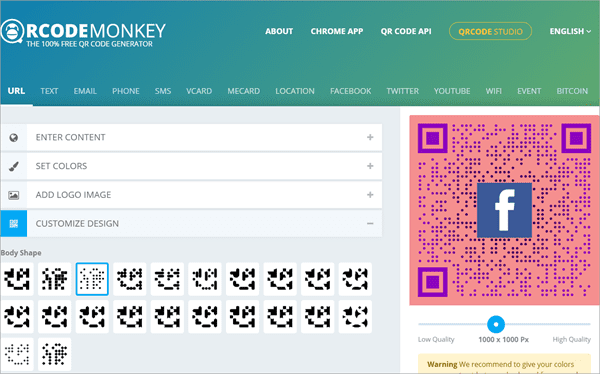
Task: Select the sixth body shape in the second row
Action: point(205,317)
